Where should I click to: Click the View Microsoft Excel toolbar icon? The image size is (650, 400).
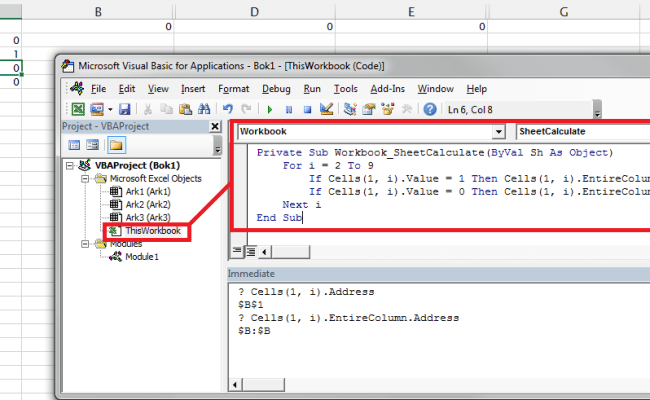coord(78,109)
